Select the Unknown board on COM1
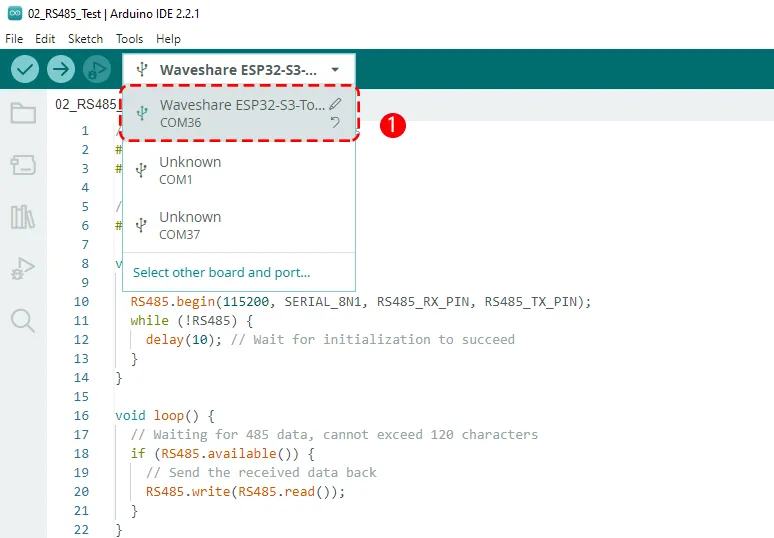774x538 pixels. click(x=190, y=170)
